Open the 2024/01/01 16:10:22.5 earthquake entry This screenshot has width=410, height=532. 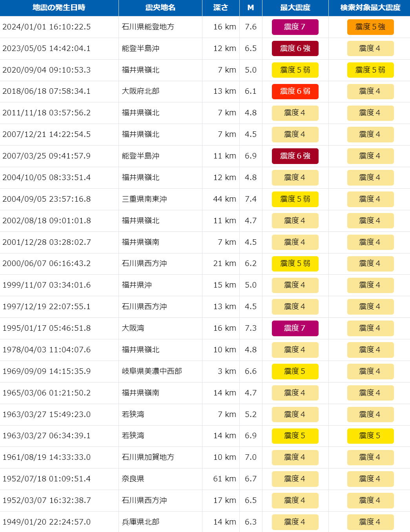click(x=47, y=27)
